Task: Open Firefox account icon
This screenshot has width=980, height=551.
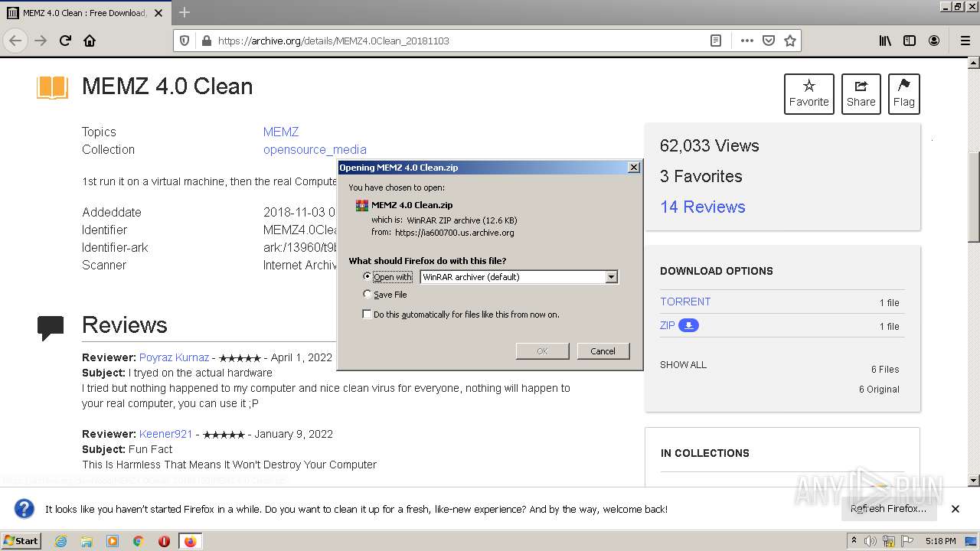Action: (x=934, y=41)
